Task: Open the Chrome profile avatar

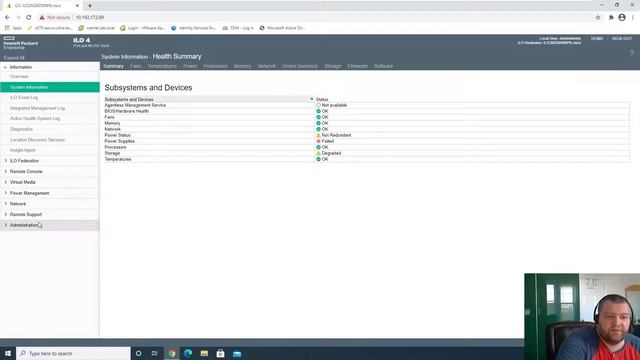Action: 622,18
